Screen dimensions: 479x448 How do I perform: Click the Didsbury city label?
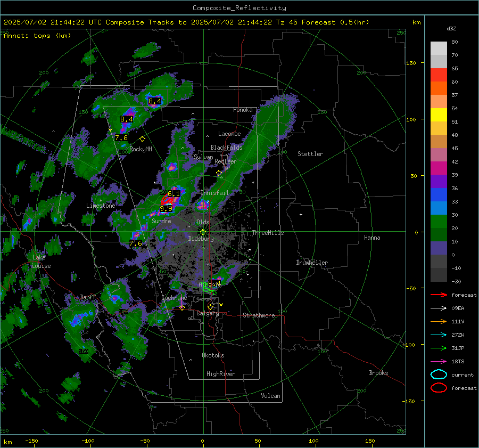coord(201,239)
